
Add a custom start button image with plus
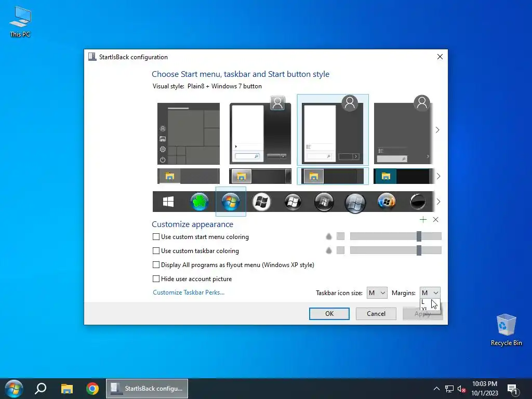pos(423,220)
